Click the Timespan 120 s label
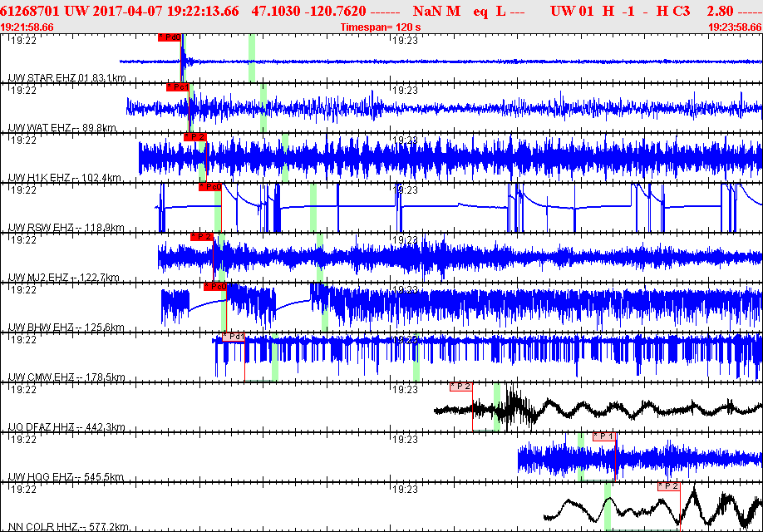This screenshot has height=532, width=763. [381, 27]
